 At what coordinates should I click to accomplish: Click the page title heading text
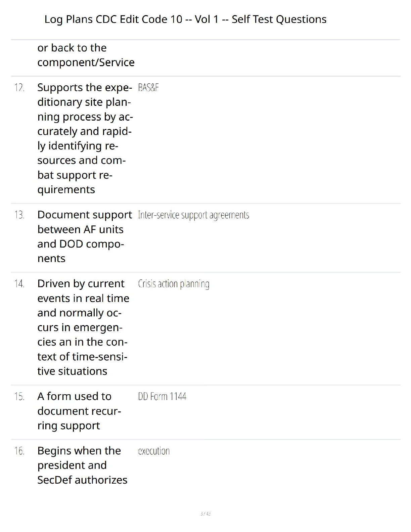tap(185, 19)
